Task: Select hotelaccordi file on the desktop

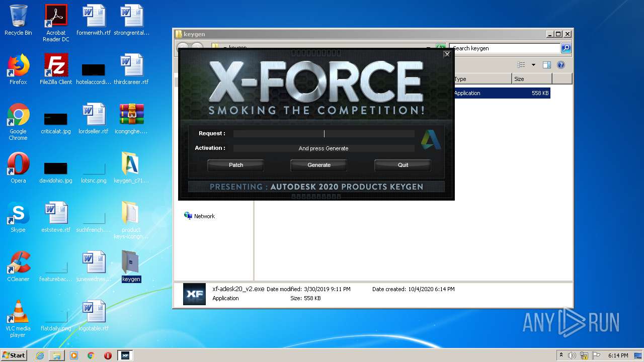Action: coord(94,73)
